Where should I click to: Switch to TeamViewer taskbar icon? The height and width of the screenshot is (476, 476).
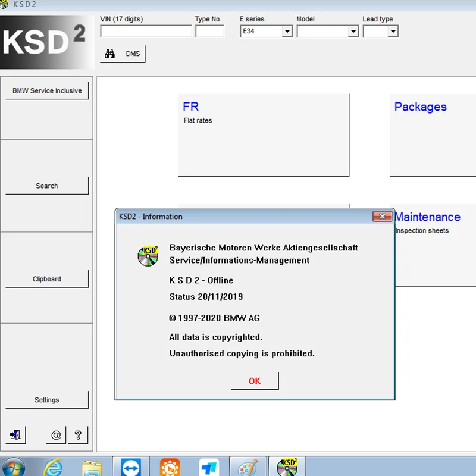click(131, 467)
